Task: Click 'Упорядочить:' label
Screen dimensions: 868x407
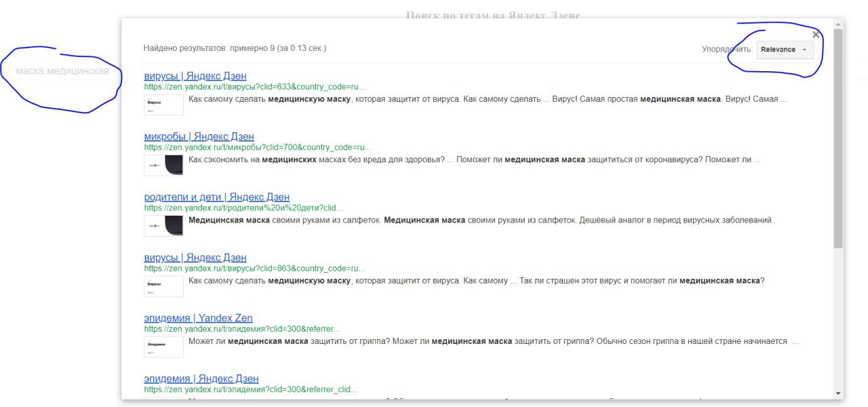Action: point(727,50)
